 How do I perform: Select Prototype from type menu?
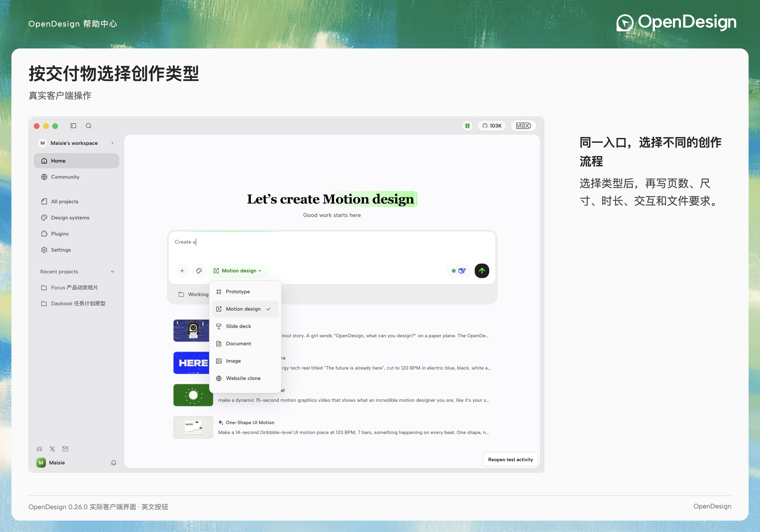tap(245, 292)
